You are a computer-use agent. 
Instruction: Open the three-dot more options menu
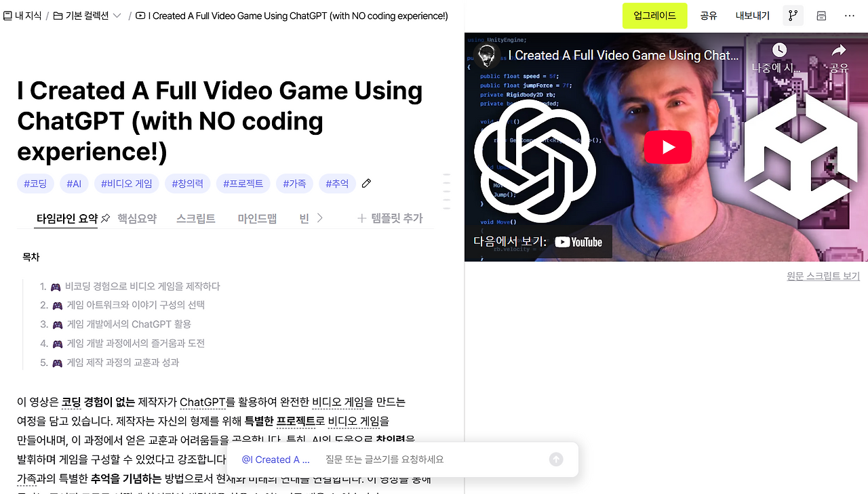850,16
